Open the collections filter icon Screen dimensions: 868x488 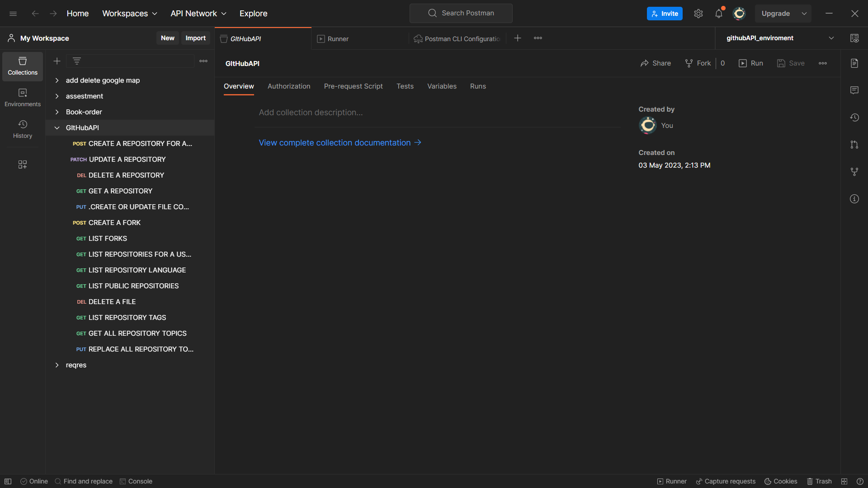[x=77, y=61]
